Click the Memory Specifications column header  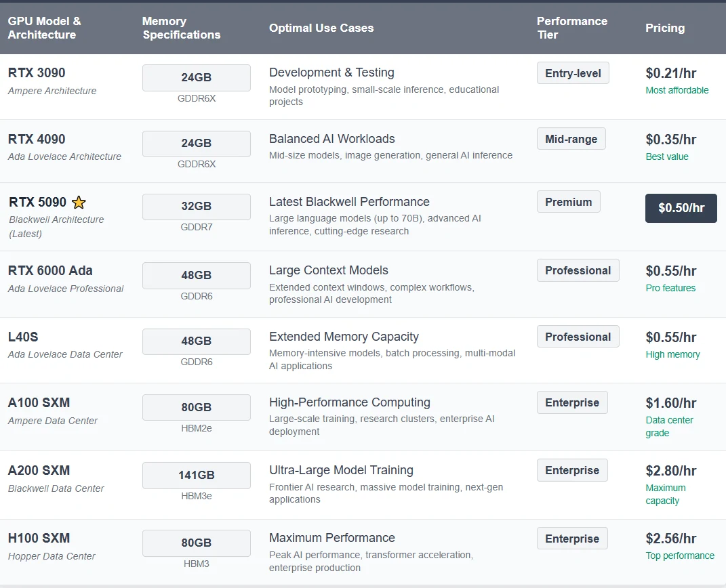click(181, 28)
